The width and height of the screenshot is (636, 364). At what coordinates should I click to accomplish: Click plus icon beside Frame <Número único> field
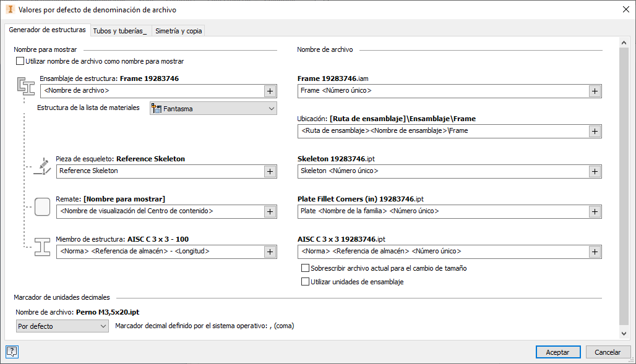(595, 91)
